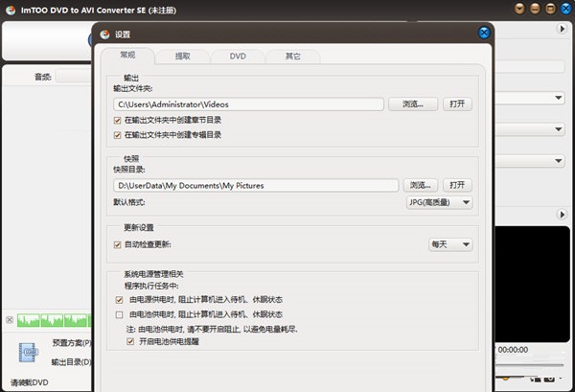Click the 音频 selection box in main window
The height and width of the screenshot is (392, 575).
pos(74,77)
